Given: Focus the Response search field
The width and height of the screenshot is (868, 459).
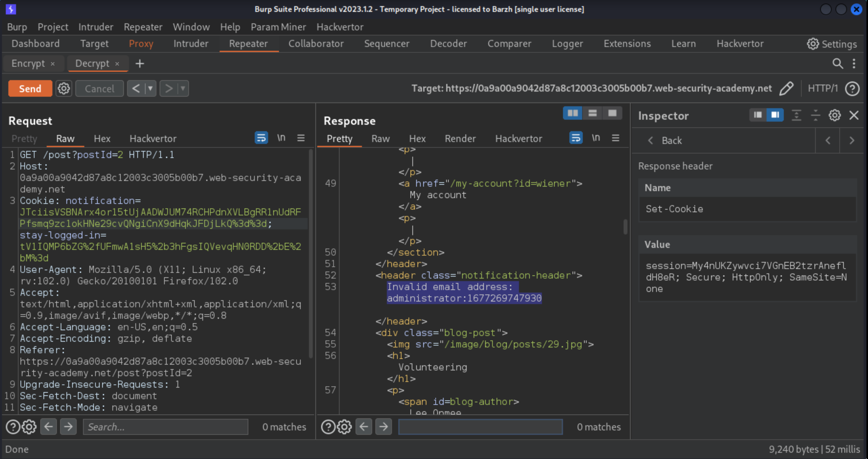Looking at the screenshot, I should point(480,427).
